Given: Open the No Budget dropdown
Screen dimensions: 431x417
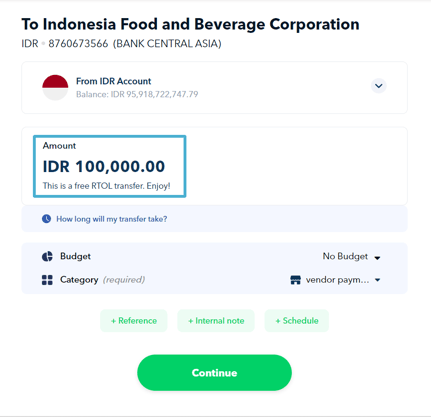Looking at the screenshot, I should (351, 257).
